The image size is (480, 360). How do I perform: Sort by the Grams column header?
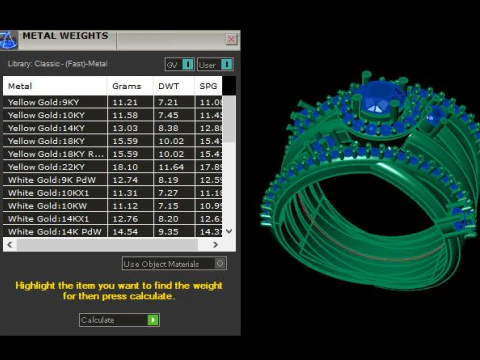[x=130, y=86]
